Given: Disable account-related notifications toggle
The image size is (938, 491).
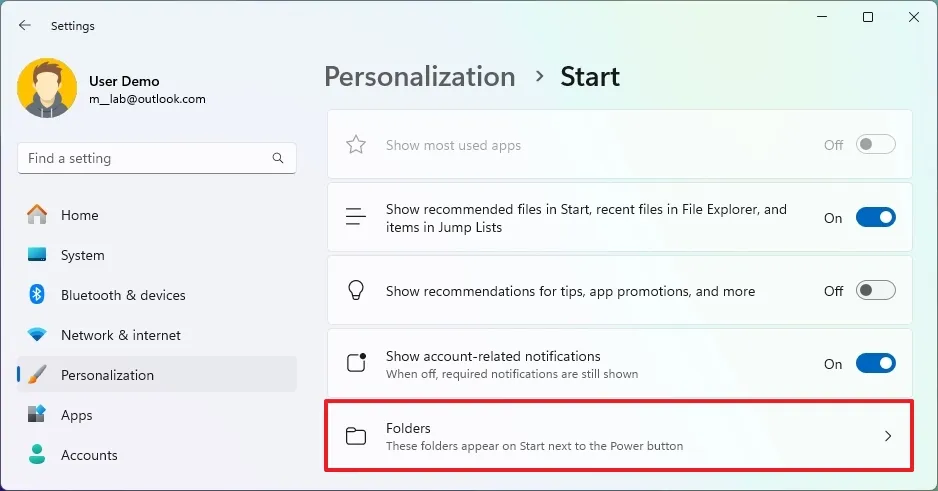Looking at the screenshot, I should tap(875, 364).
